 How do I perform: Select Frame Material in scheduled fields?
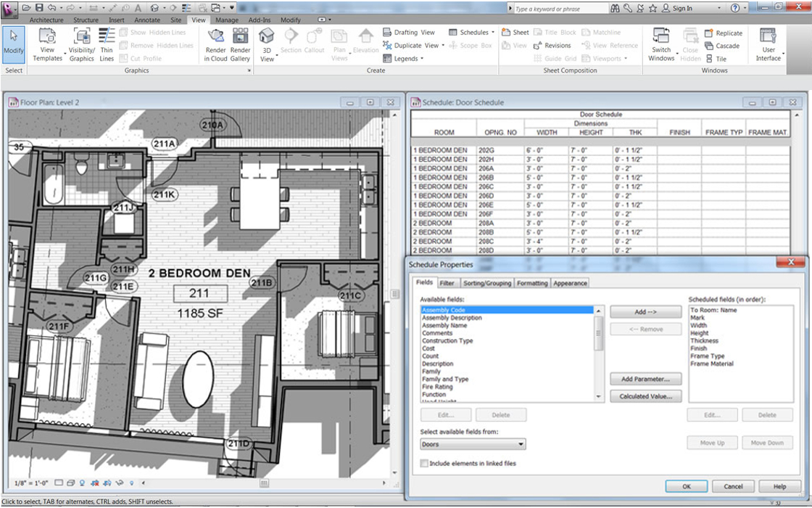pyautogui.click(x=711, y=364)
